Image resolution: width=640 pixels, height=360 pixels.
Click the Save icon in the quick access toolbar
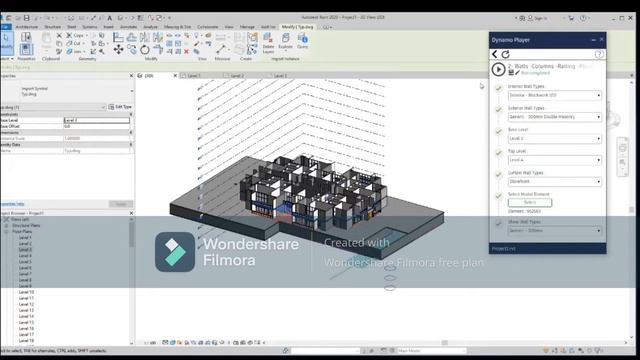(x=26, y=18)
